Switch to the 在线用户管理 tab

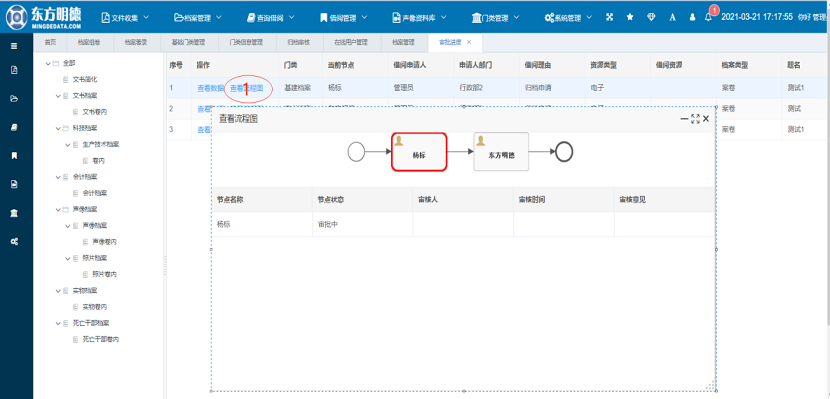click(x=351, y=42)
